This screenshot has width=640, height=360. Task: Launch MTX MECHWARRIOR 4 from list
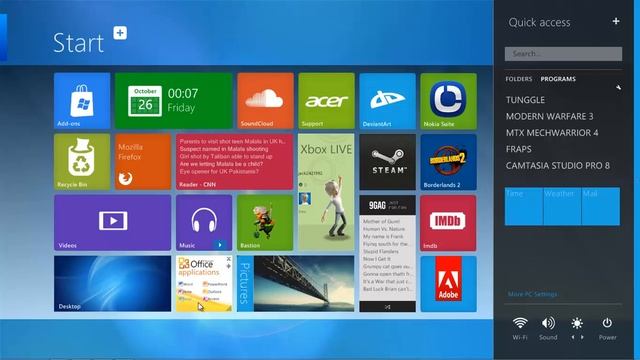pos(552,133)
